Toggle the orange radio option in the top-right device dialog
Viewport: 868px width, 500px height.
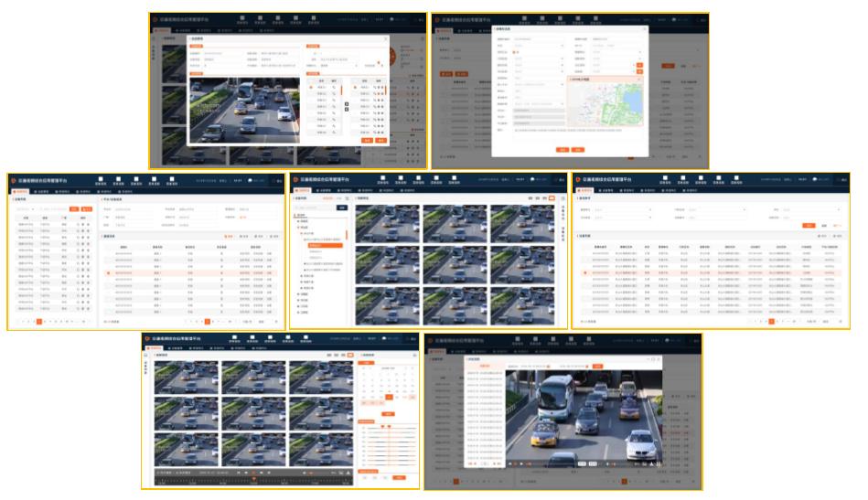click(516, 53)
